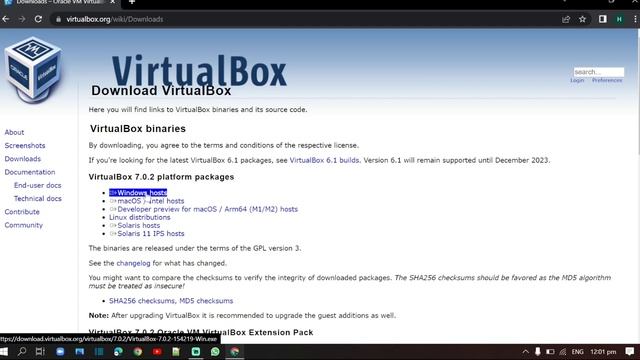Open the Preferences link

coord(607,80)
